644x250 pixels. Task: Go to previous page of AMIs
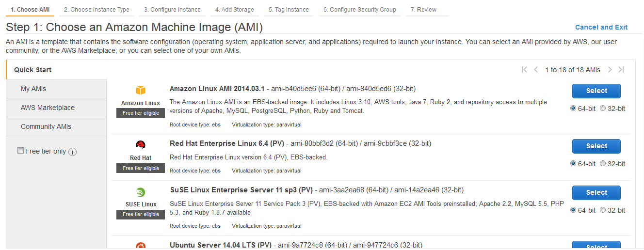tap(536, 70)
